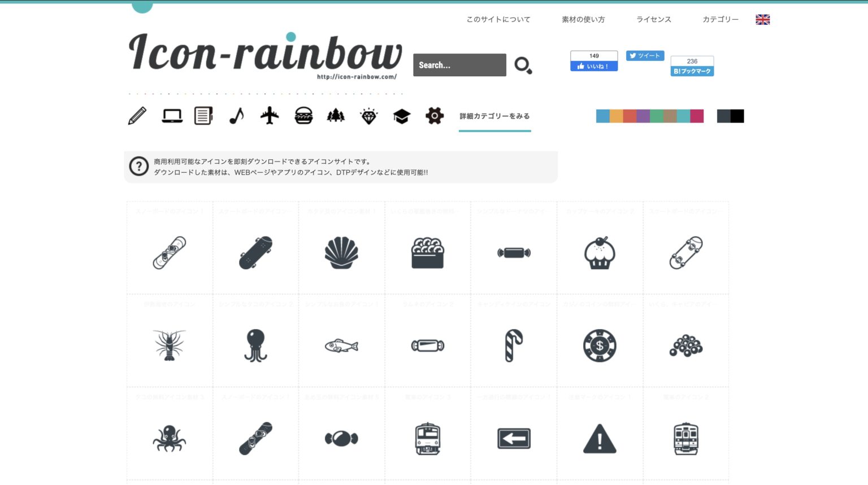Viewport: 868px width, 485px height.
Task: Open the カテゴリー menu
Action: click(721, 19)
